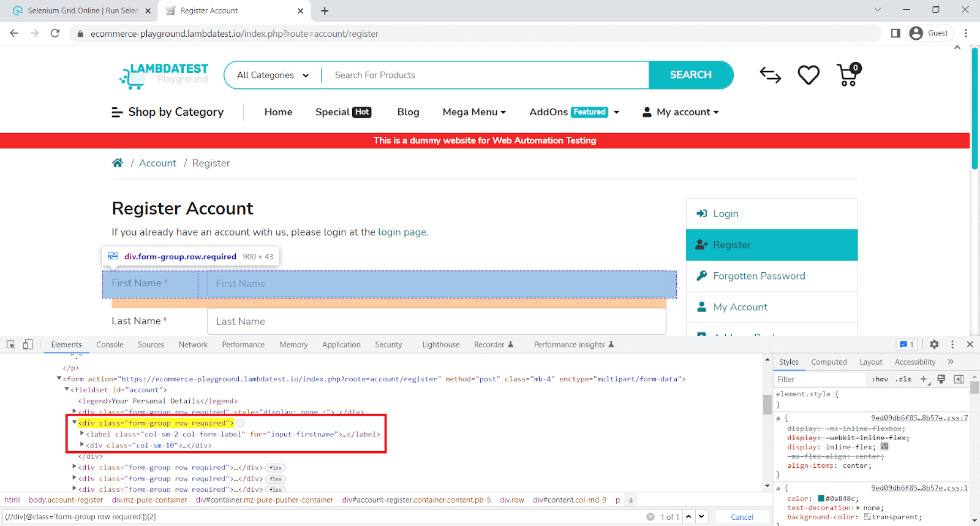Close the DevTools panel
Viewport: 980px width, 526px height.
(x=970, y=345)
